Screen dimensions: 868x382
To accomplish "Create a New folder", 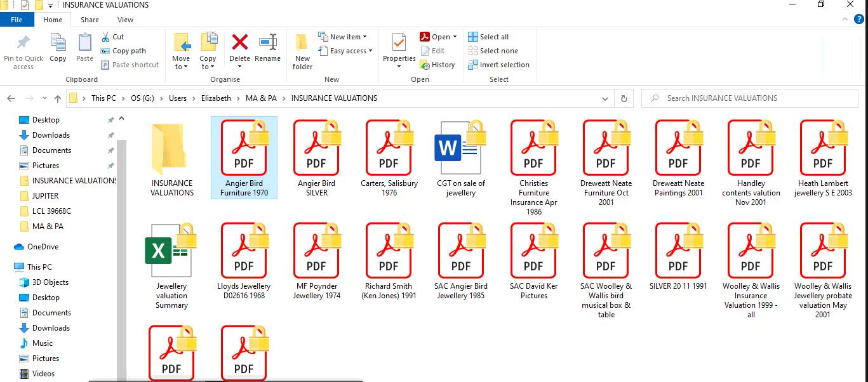I will click(303, 51).
